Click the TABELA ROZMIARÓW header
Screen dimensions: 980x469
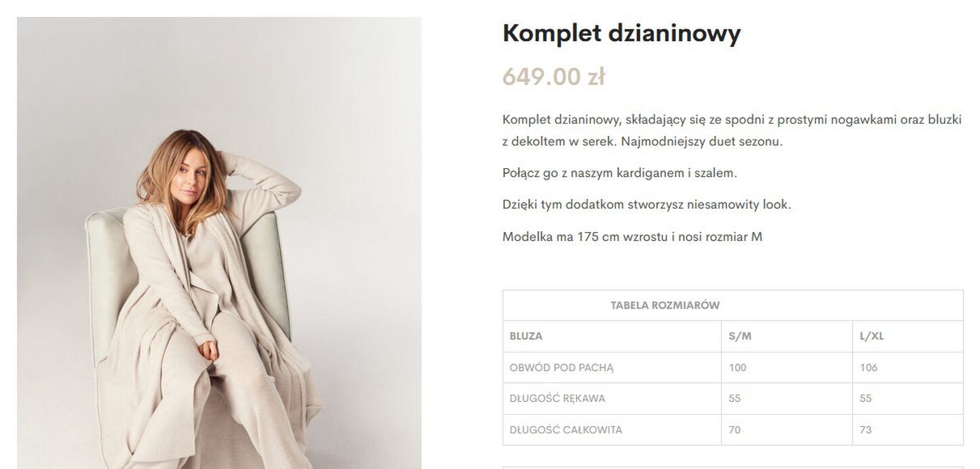pos(665,306)
